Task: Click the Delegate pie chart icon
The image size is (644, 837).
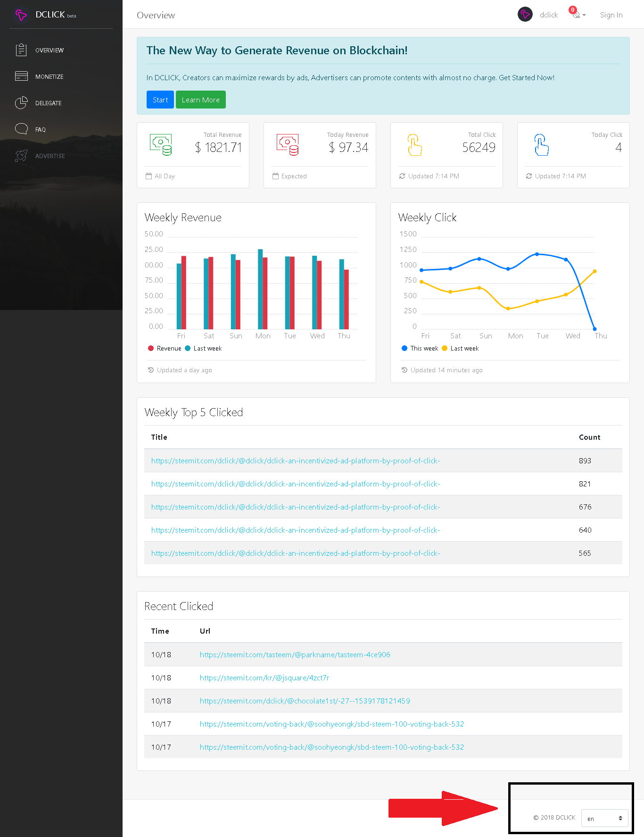Action: click(x=21, y=102)
